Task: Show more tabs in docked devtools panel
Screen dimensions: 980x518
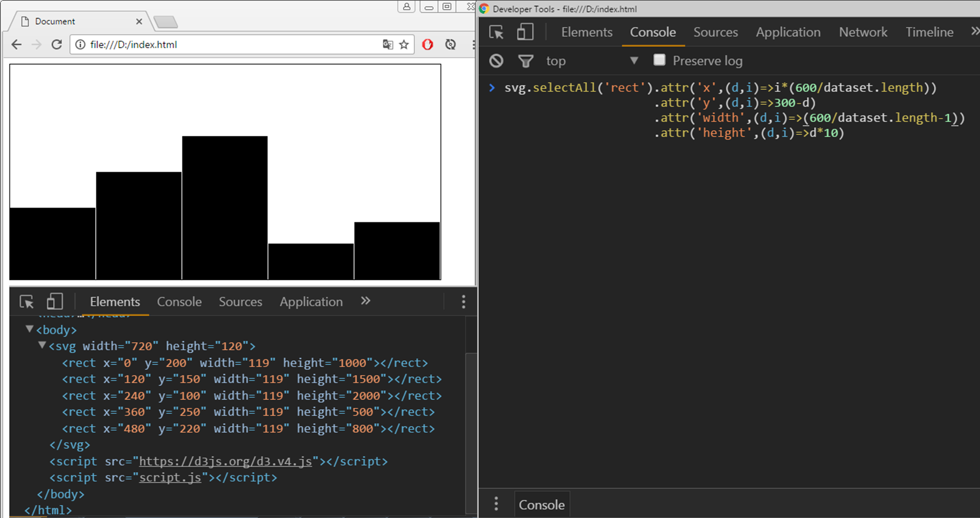Action: point(365,301)
